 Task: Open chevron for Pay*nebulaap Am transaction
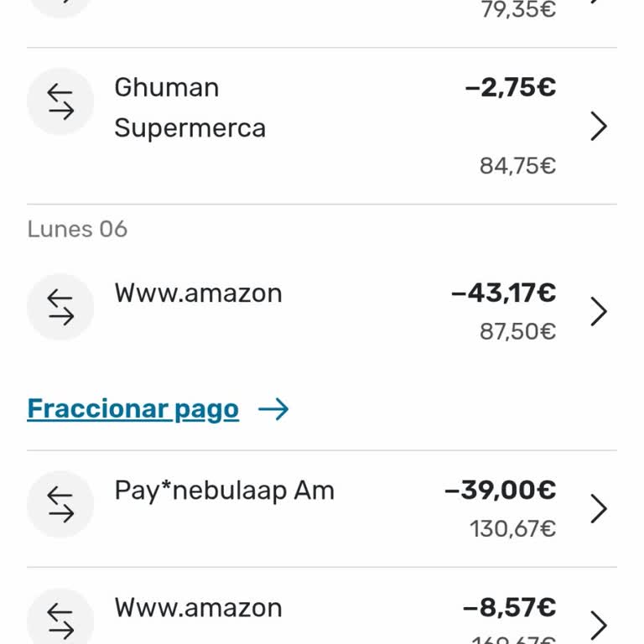coord(599,508)
